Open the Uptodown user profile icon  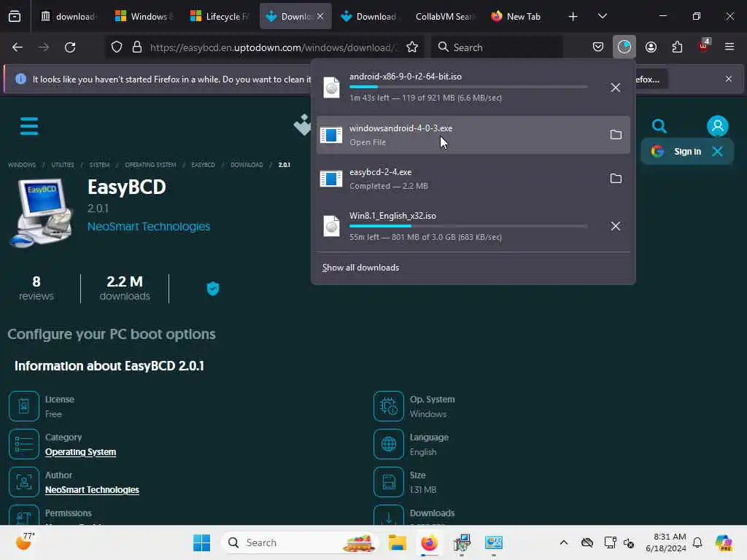click(718, 126)
